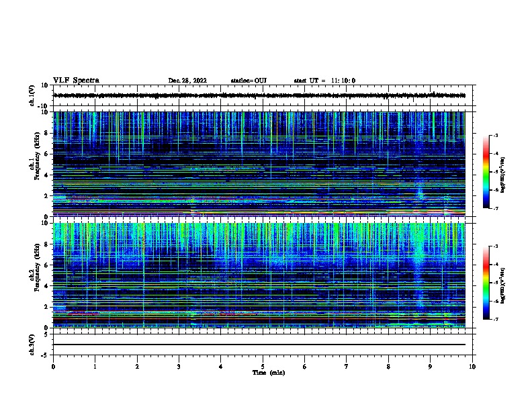Click the "0" tick on time axis
532x411 pixels.
coord(53,367)
